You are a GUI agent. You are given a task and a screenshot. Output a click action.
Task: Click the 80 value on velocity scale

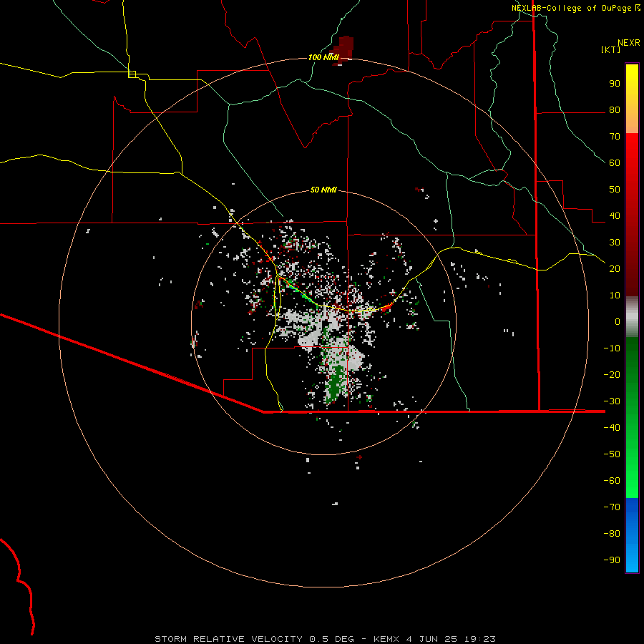[615, 110]
